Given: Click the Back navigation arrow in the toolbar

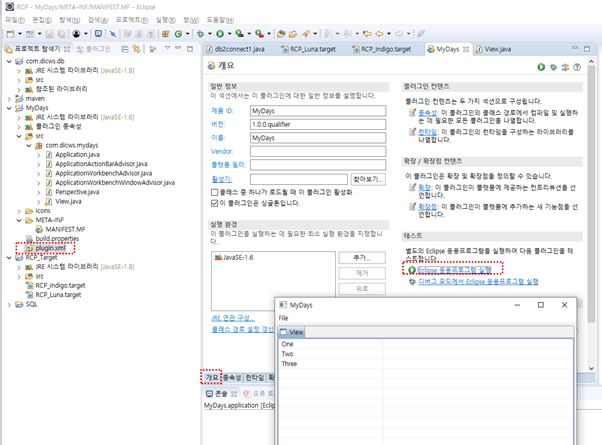Looking at the screenshot, I should (x=379, y=34).
